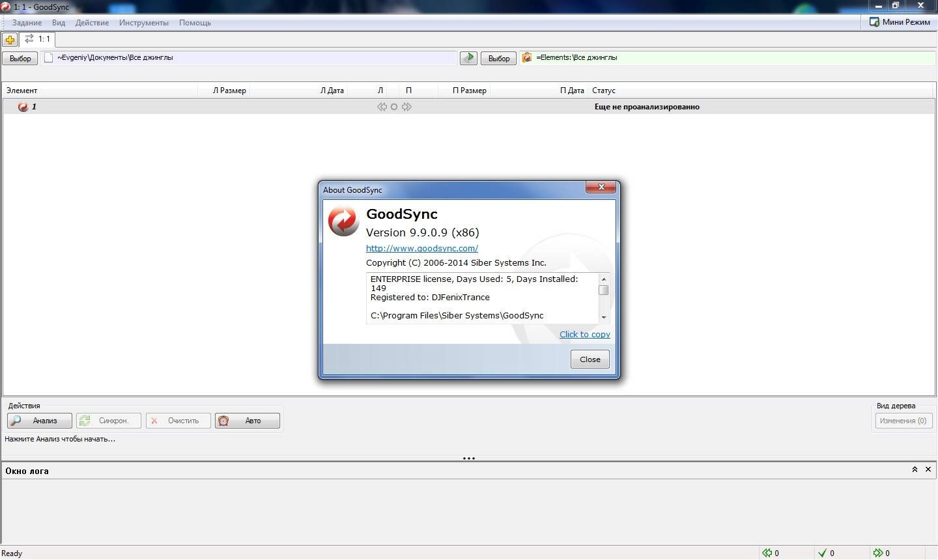Click the Еще не проанализированно status text

pos(647,107)
